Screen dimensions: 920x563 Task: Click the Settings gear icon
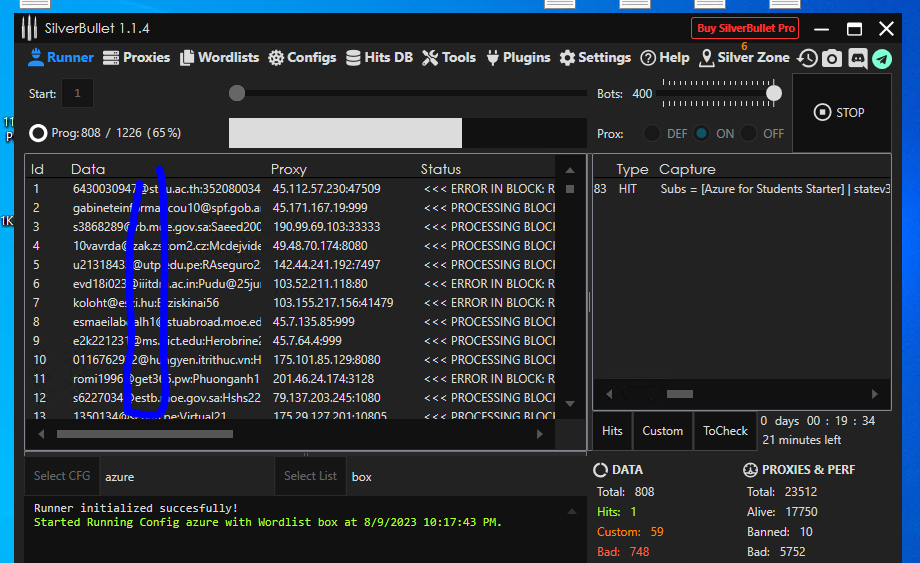coord(567,57)
